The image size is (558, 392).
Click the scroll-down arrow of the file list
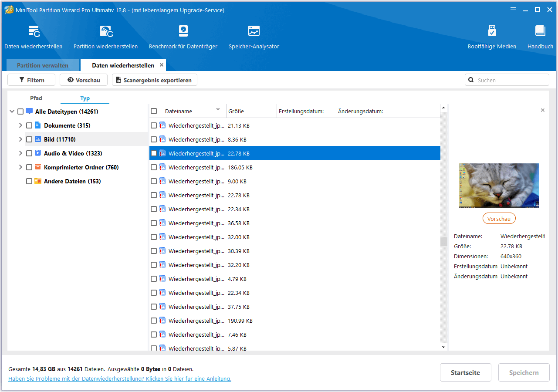[444, 347]
